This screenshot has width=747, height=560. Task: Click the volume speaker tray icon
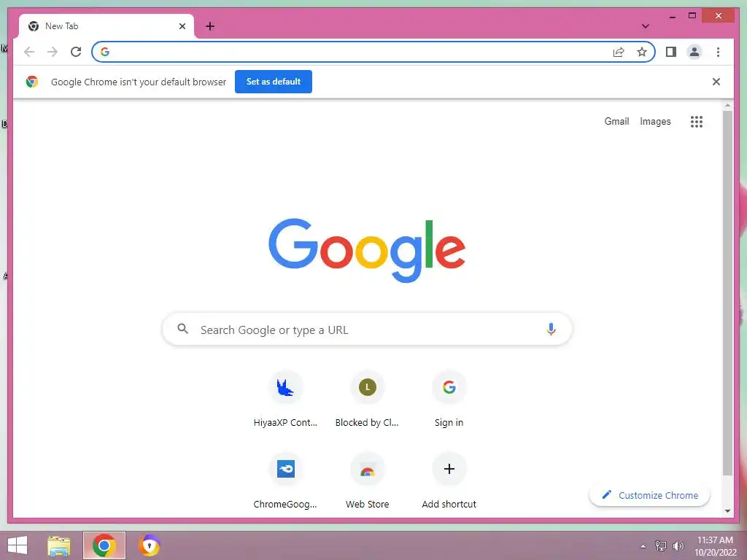678,546
